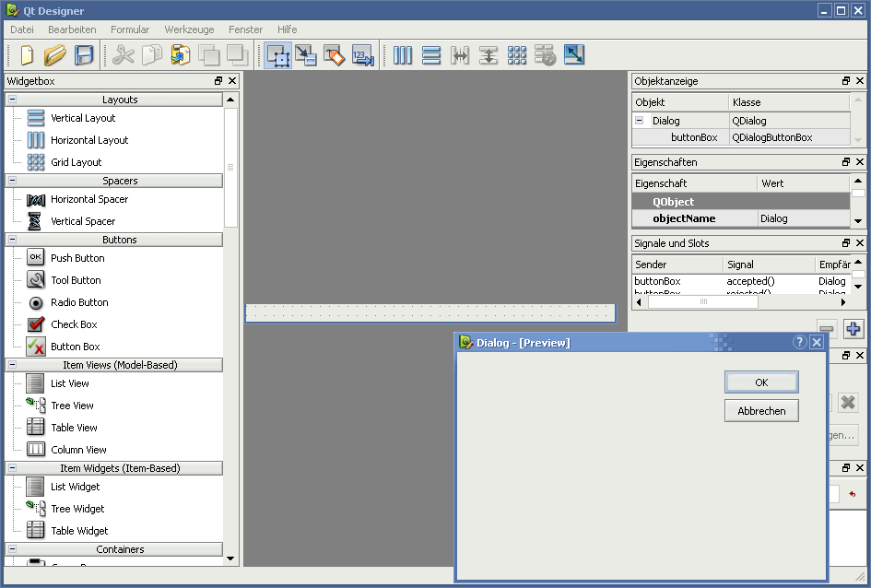Float the Objektanzeige dock panel
Image resolution: width=871 pixels, height=588 pixels.
point(846,81)
